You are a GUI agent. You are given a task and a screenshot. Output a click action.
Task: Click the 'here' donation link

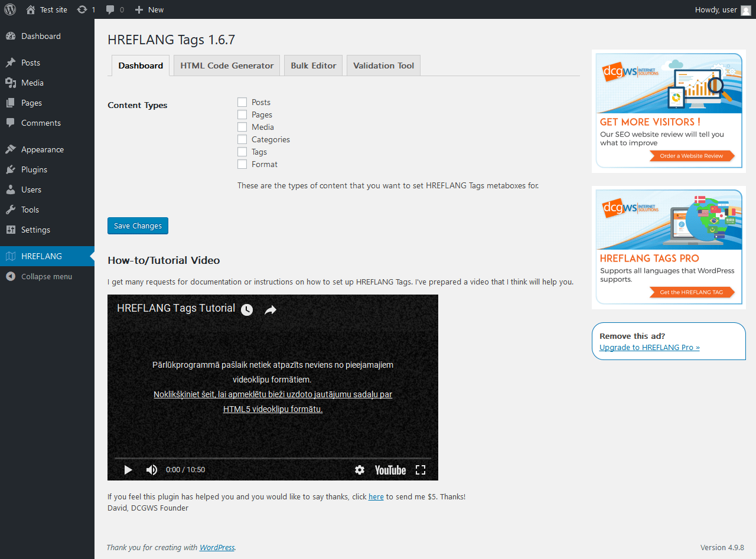pyautogui.click(x=376, y=497)
